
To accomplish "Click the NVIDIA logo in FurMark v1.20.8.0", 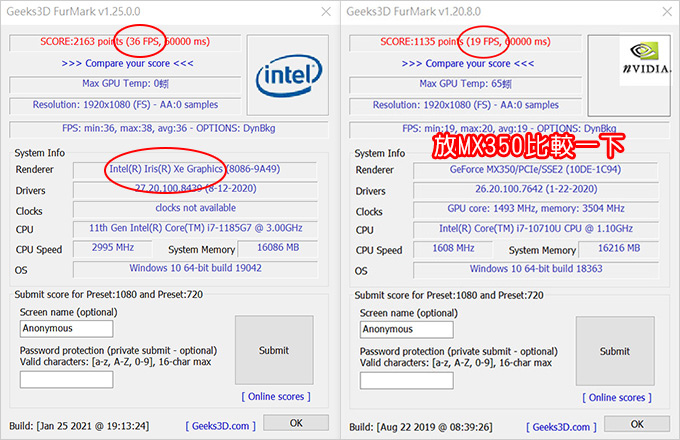I will point(646,60).
